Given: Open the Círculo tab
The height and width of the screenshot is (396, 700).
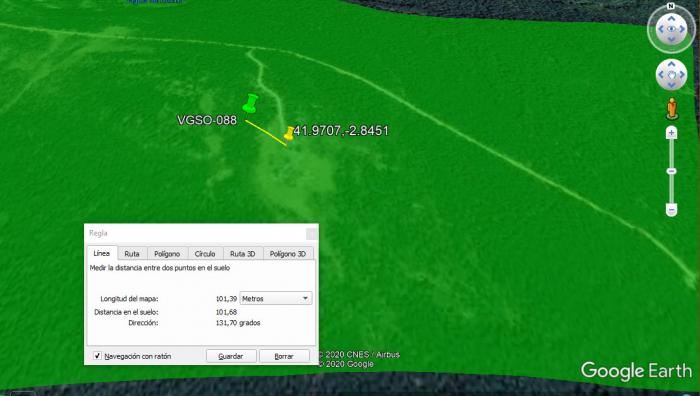Looking at the screenshot, I should coord(205,254).
